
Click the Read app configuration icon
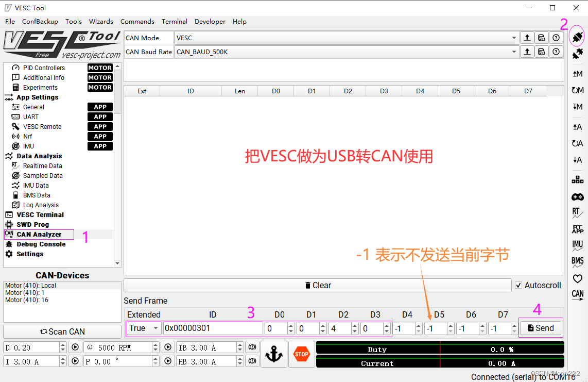pos(578,127)
